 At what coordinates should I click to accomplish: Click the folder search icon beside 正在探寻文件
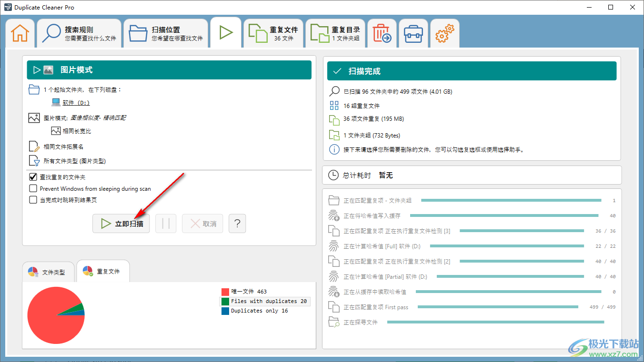tap(333, 322)
